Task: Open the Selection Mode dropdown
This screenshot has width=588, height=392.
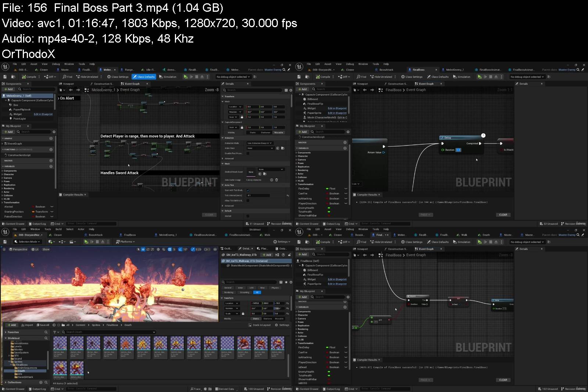Action: coord(27,242)
